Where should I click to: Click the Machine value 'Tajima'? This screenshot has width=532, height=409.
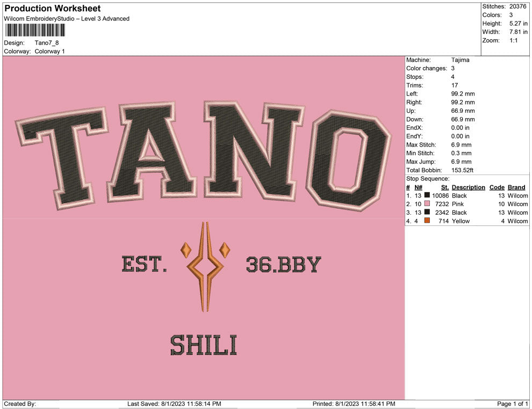tap(461, 60)
